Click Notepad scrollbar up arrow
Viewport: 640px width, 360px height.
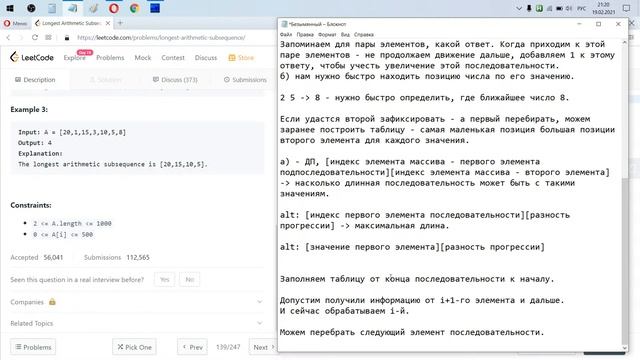[x=624, y=42]
